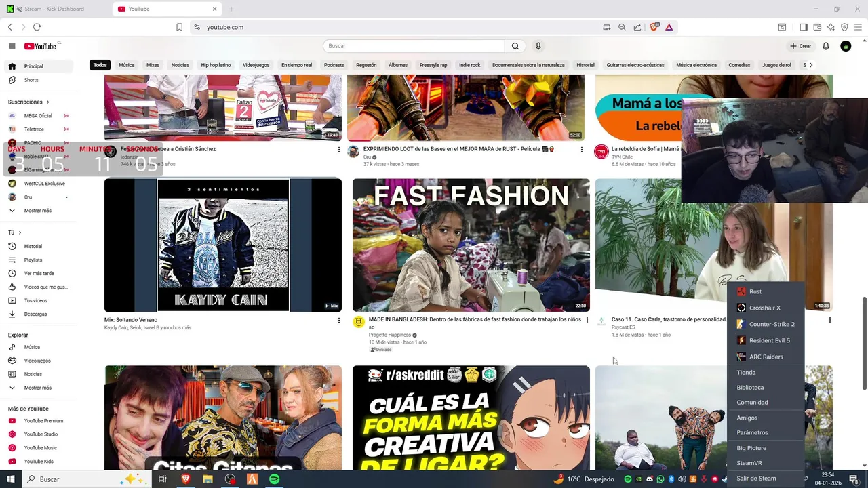Click the YouTube logo
868x488 pixels.
[41, 46]
